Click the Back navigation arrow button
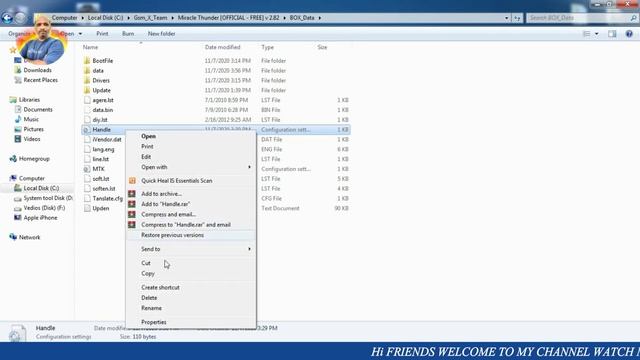This screenshot has width=640, height=360. (7, 18)
